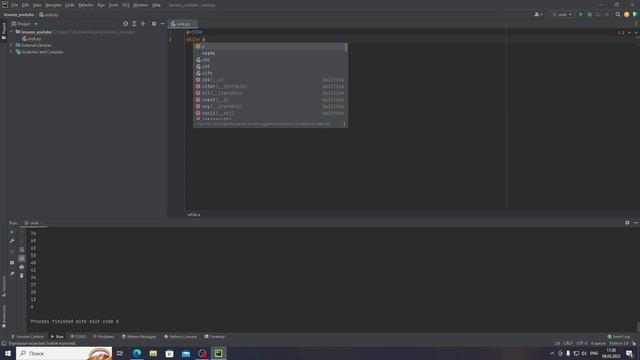Click Collapse All icon in Project panel

(143, 24)
